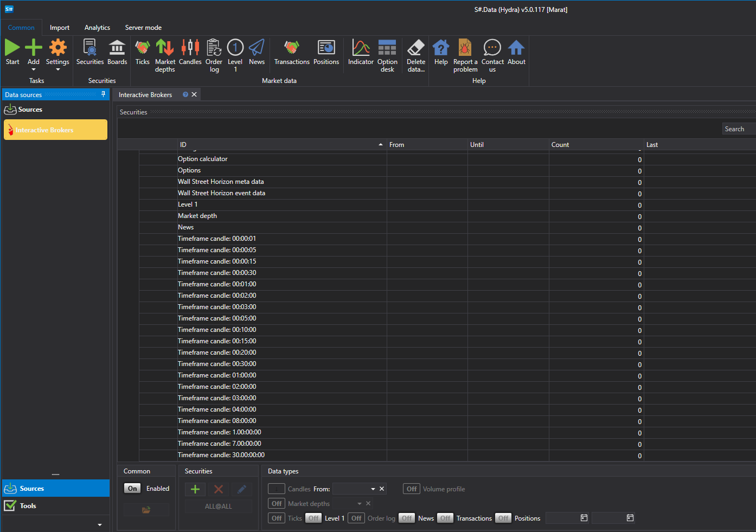Viewport: 756px width, 532px height.
Task: Expand the Add task dropdown arrow
Action: coord(34,69)
